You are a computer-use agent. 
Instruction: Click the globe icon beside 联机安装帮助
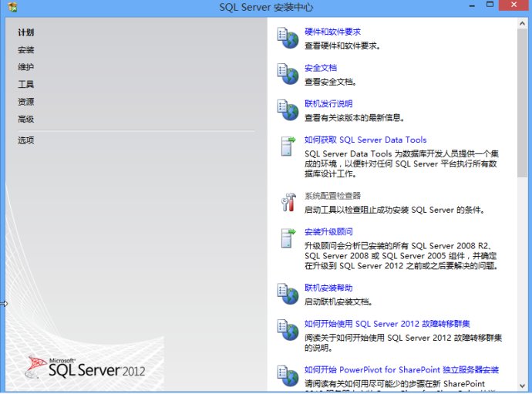point(288,294)
